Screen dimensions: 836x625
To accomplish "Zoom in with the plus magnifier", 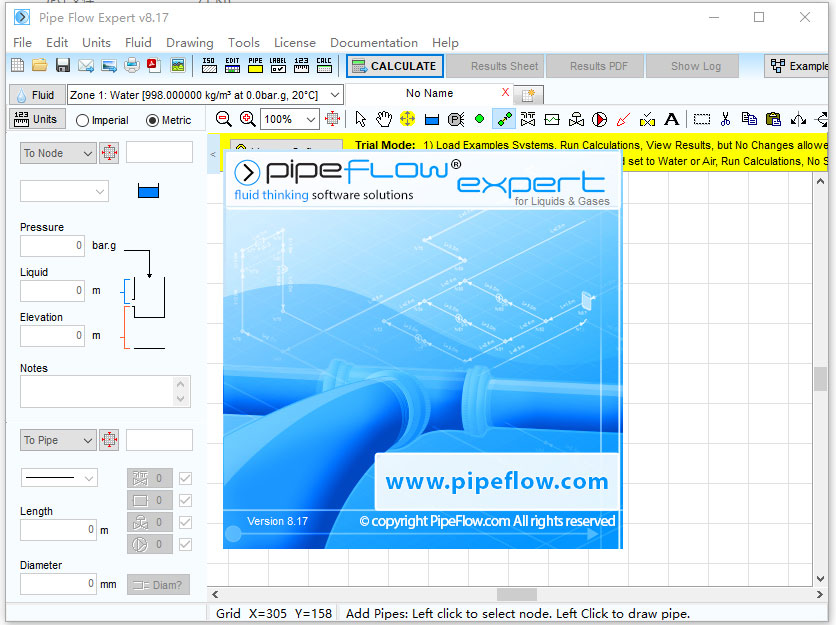I will 247,119.
